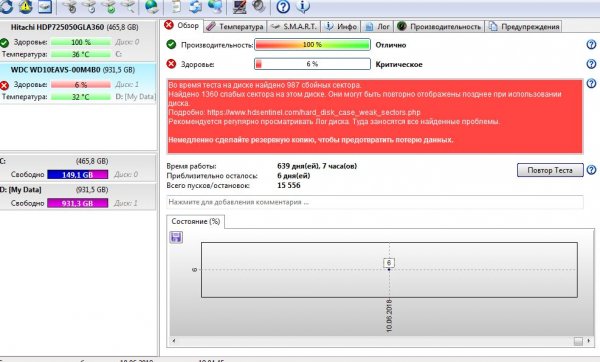Click WDC 32 °C temperature bar
Screen dimensions: 600x362
pyautogui.click(x=81, y=96)
